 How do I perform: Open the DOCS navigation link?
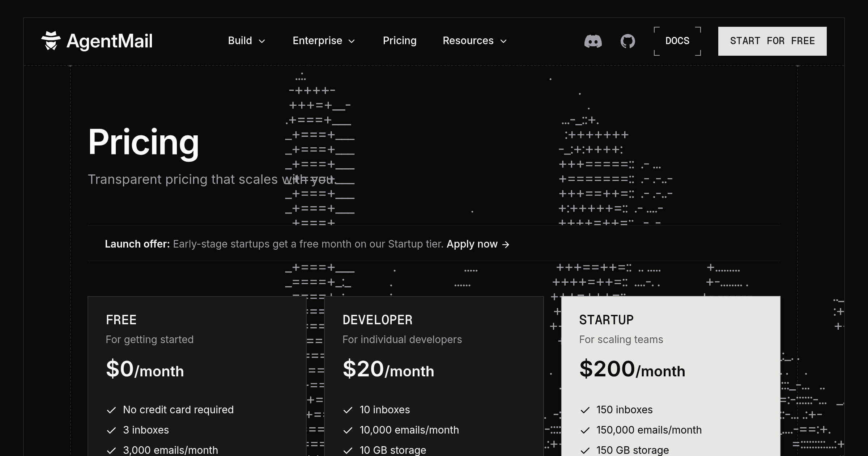click(677, 41)
